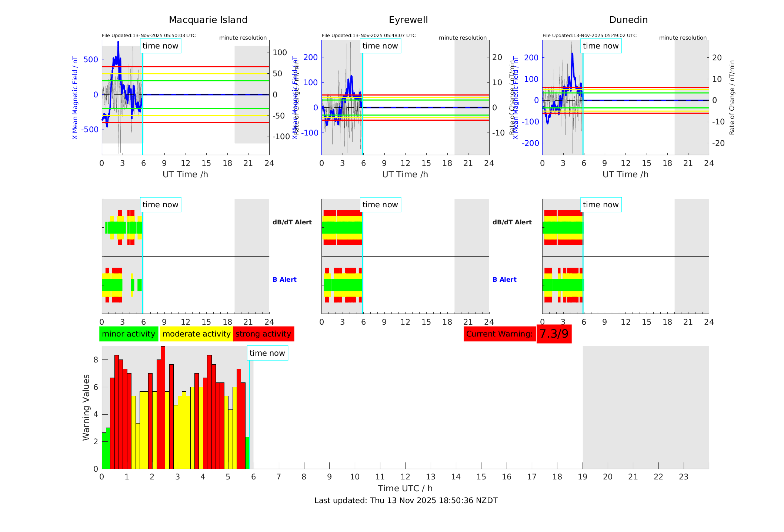Click the Eyrewell chart title

click(x=408, y=20)
